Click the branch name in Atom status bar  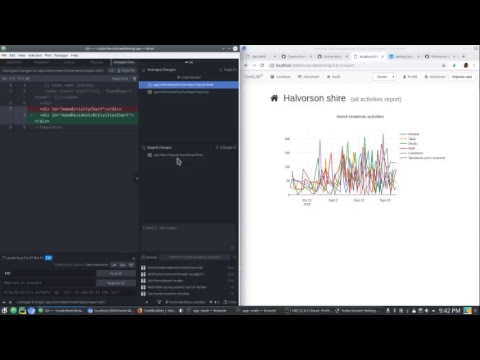(185, 302)
